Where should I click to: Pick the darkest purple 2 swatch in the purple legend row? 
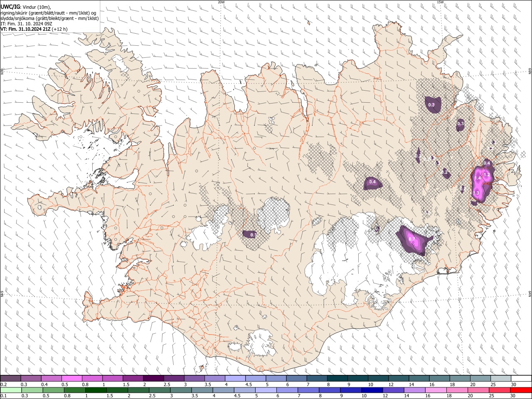pyautogui.click(x=153, y=379)
